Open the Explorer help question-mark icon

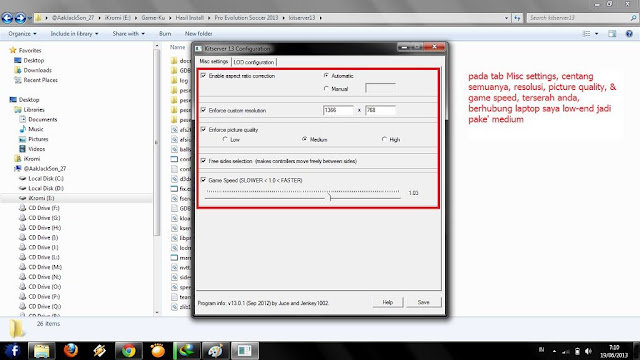click(x=629, y=33)
